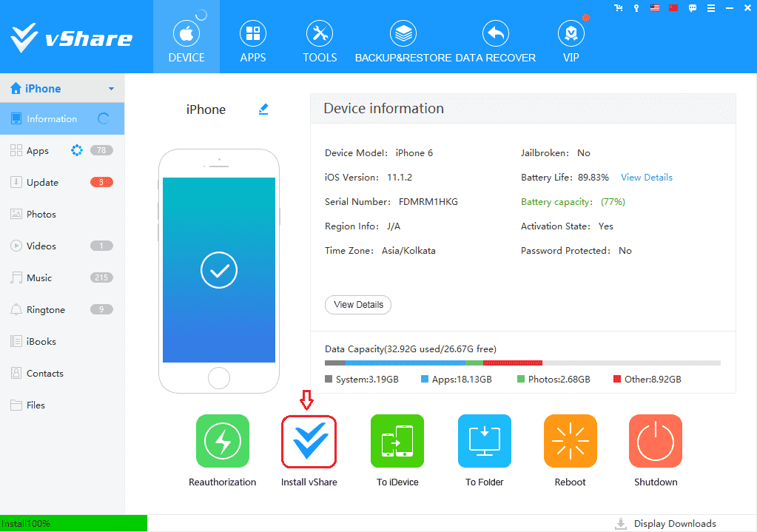Switch language using the US flag
This screenshot has width=757, height=532.
tap(655, 8)
